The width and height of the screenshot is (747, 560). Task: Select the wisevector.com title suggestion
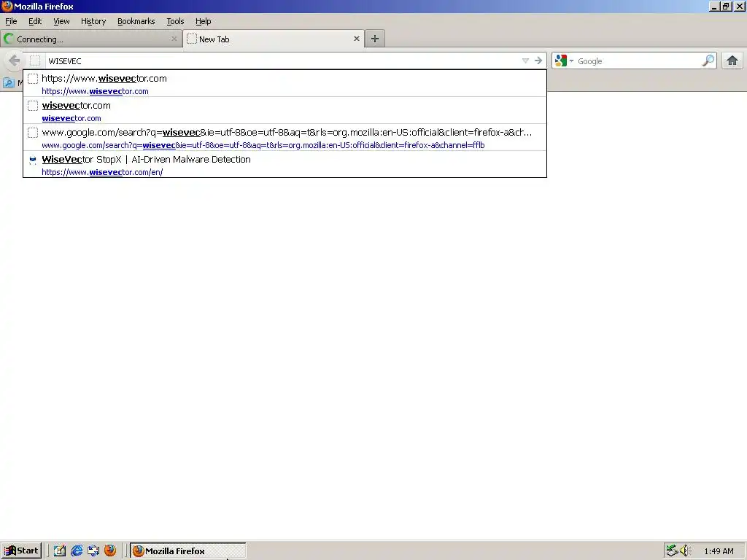click(x=285, y=111)
